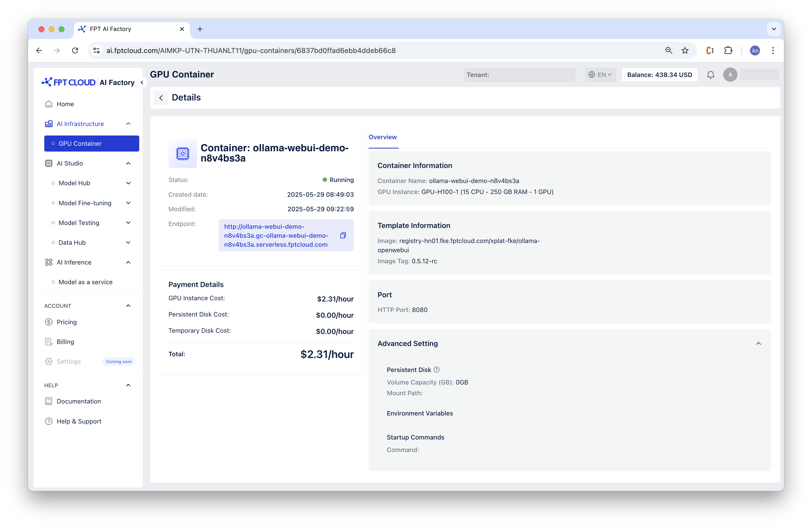The width and height of the screenshot is (812, 528).
Task: Click the AI Infrastructure menu item
Action: [80, 124]
